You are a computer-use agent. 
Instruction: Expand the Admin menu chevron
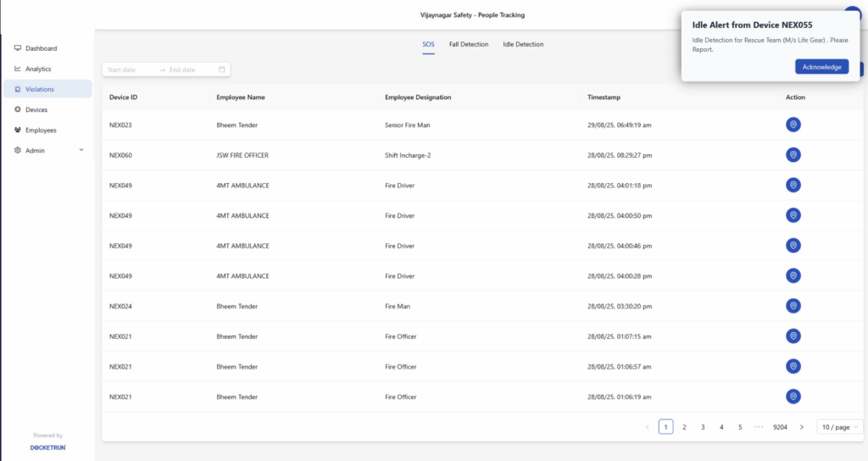tap(81, 150)
